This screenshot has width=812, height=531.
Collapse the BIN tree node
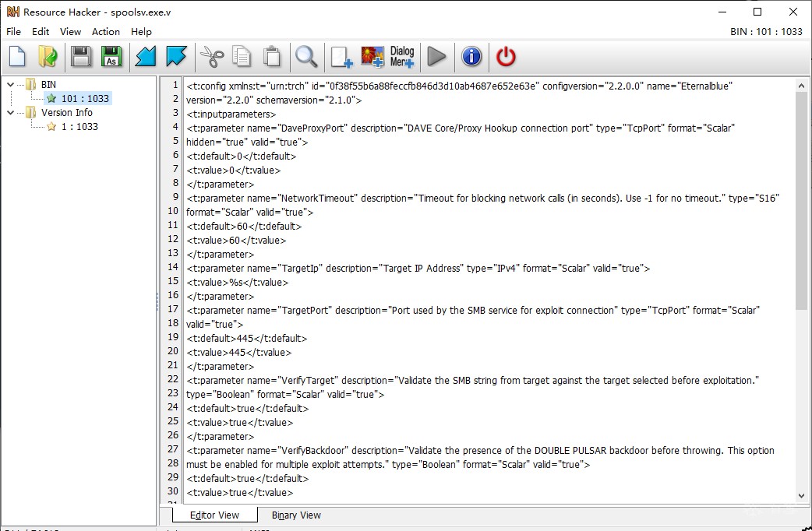click(10, 84)
